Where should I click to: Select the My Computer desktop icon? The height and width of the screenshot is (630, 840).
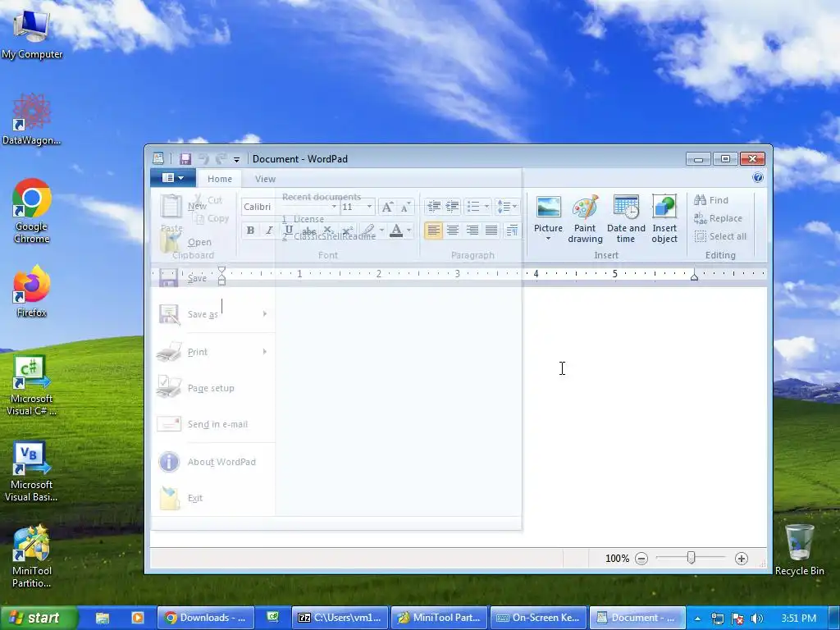pos(32,34)
